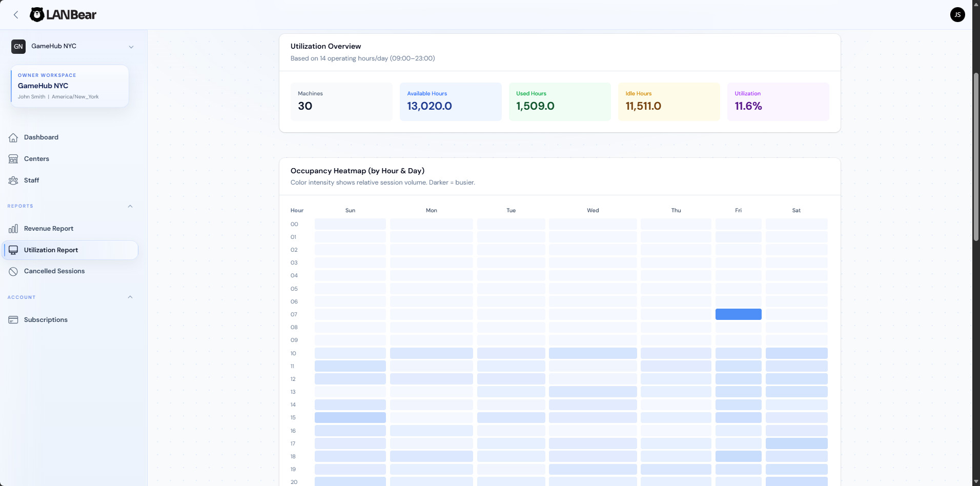Viewport: 980px width, 486px height.
Task: Collapse the Reports section
Action: pos(130,206)
